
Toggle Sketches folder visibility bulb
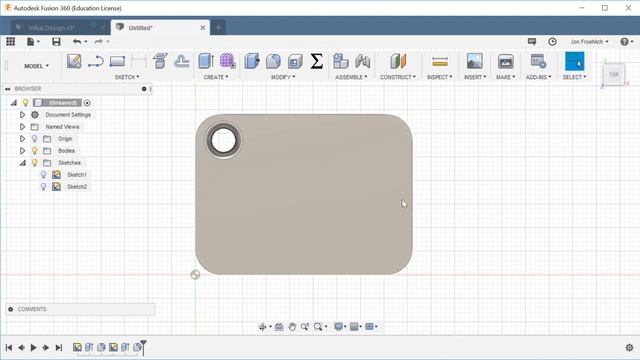click(35, 162)
